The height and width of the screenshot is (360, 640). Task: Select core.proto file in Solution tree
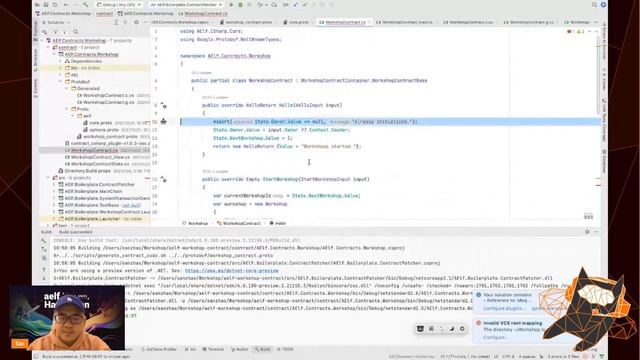click(100, 122)
